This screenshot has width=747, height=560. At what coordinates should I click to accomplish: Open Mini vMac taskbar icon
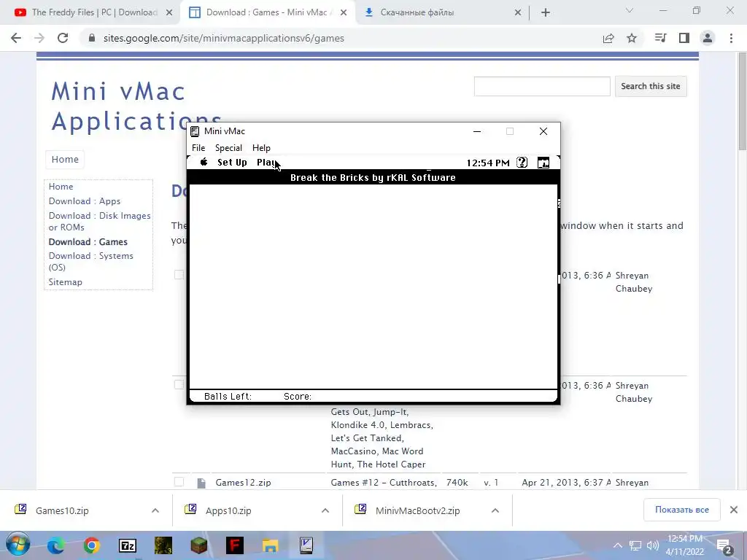point(306,545)
